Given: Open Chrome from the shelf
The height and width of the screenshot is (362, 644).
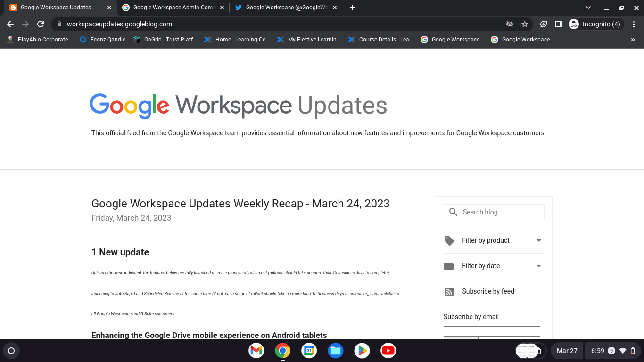Looking at the screenshot, I should click(282, 351).
